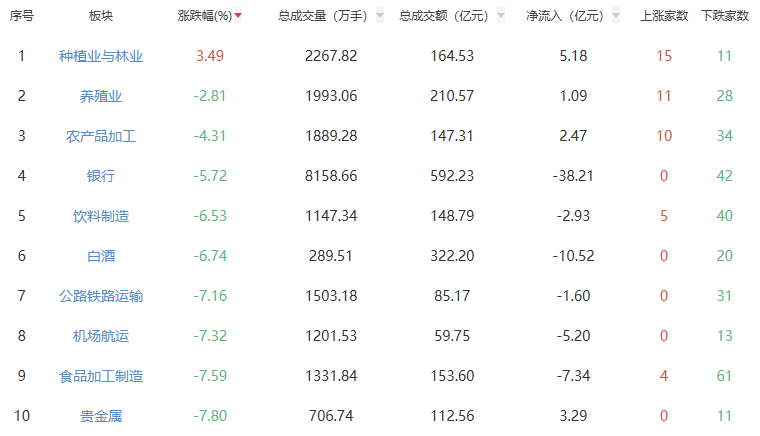Sort by the 涨跌幅(%) column header
This screenshot has height=436, width=760.
(x=204, y=16)
